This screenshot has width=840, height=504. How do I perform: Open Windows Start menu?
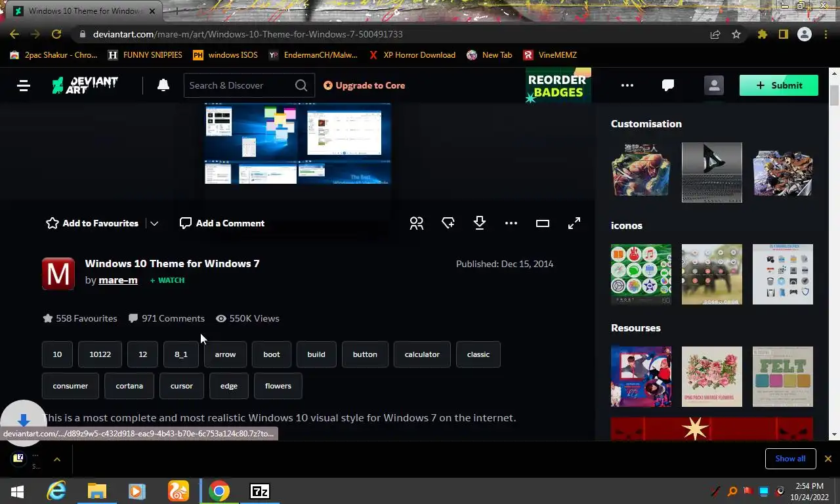click(x=17, y=491)
